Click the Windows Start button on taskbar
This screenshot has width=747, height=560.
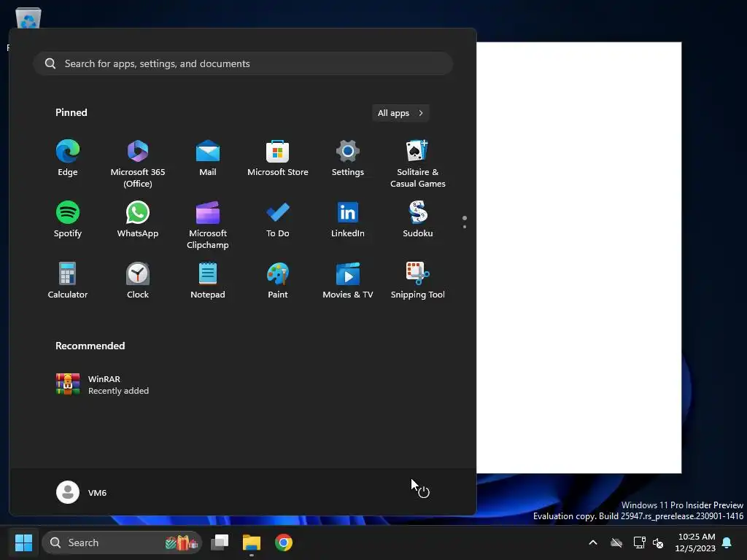pos(23,542)
